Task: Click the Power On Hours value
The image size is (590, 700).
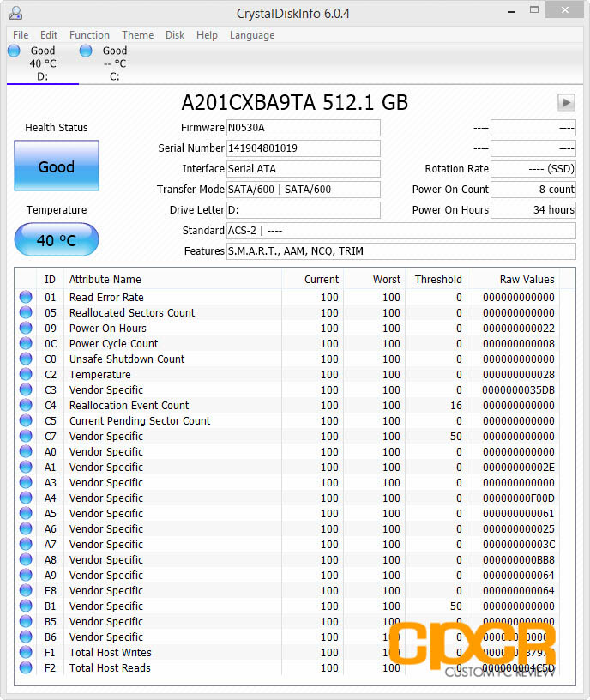Action: tap(533, 210)
